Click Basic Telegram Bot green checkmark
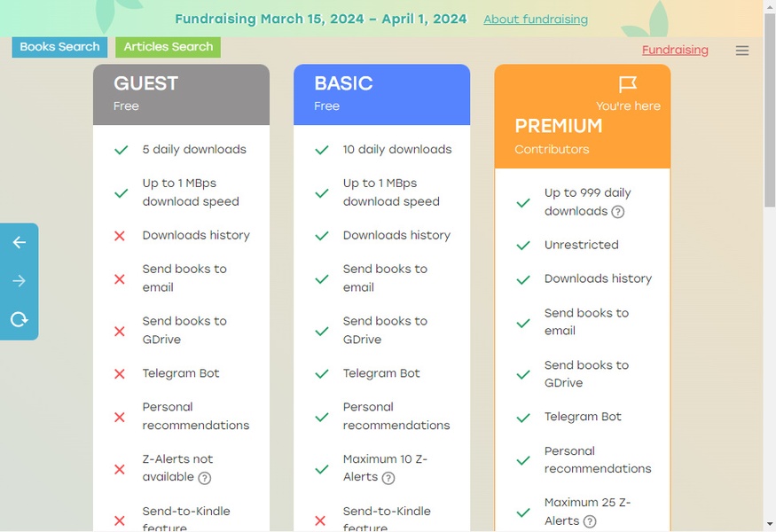The width and height of the screenshot is (776, 532). click(x=322, y=374)
